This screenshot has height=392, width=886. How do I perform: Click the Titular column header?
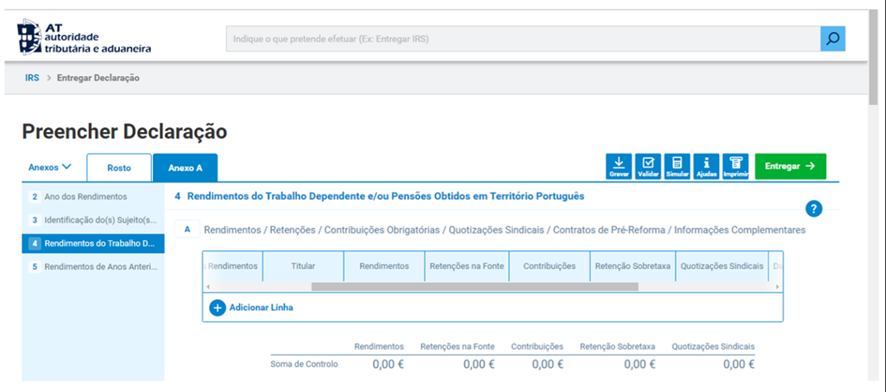point(303,266)
